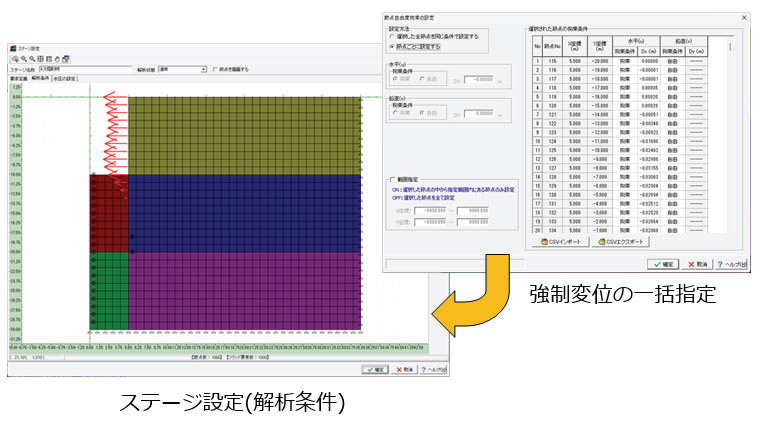762x425 pixels.
Task: Click horizontal constraint cell in row 1
Action: pyautogui.click(x=624, y=61)
